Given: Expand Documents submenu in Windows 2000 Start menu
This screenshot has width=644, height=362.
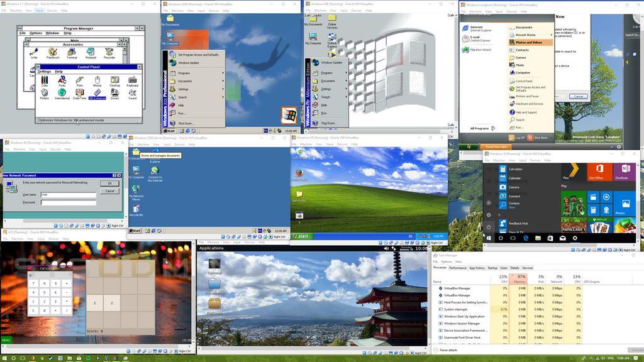Looking at the screenshot, I should point(197,81).
